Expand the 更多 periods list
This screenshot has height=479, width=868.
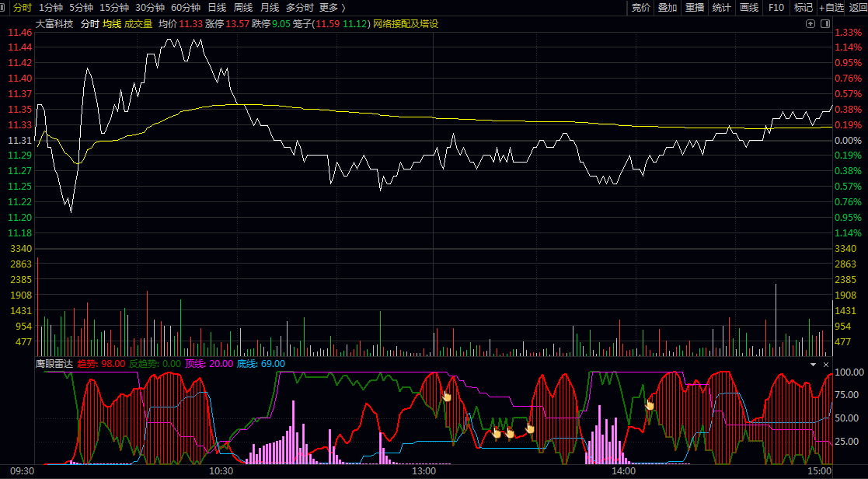click(333, 8)
